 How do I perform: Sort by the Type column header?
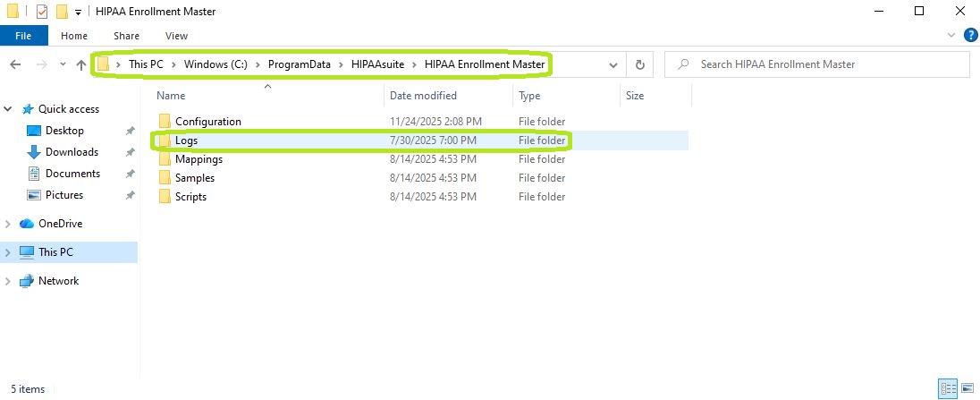529,96
